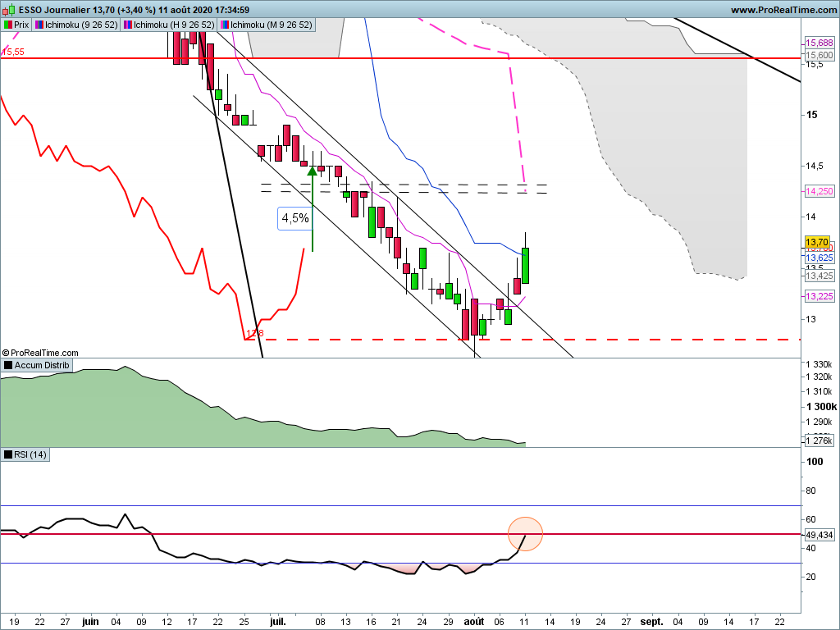Open the Accum Distrib indicator label
Viewport: 840px width, 630px height.
pos(37,365)
